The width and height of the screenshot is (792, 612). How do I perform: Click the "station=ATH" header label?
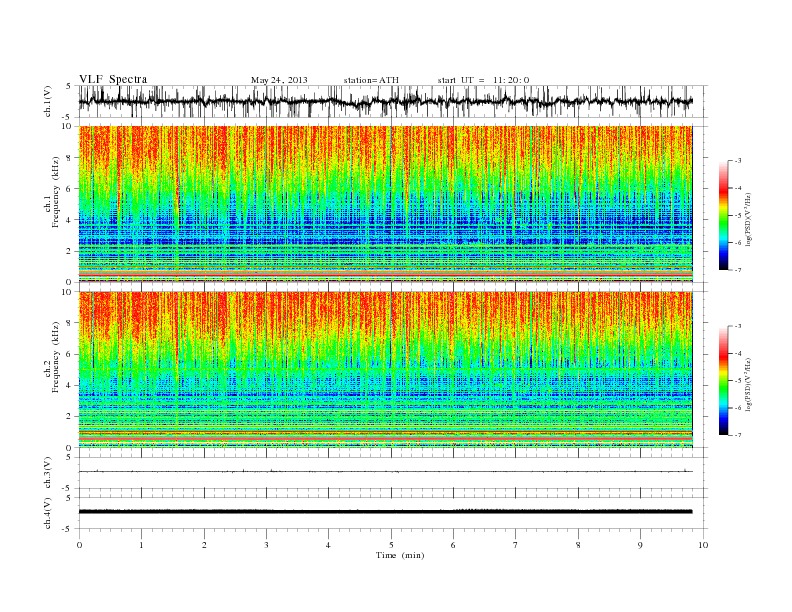(x=371, y=80)
